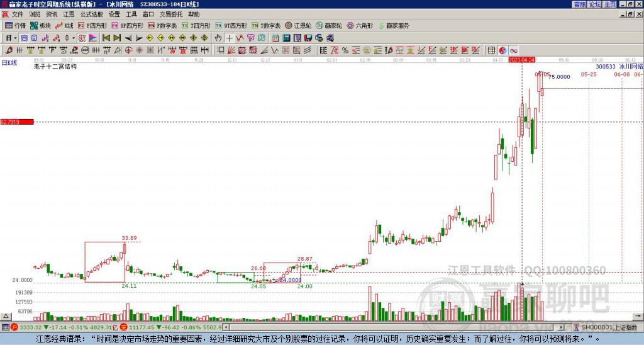The width and height of the screenshot is (644, 345).
Task: Open the P数字表 tool
Action: tap(162, 25)
